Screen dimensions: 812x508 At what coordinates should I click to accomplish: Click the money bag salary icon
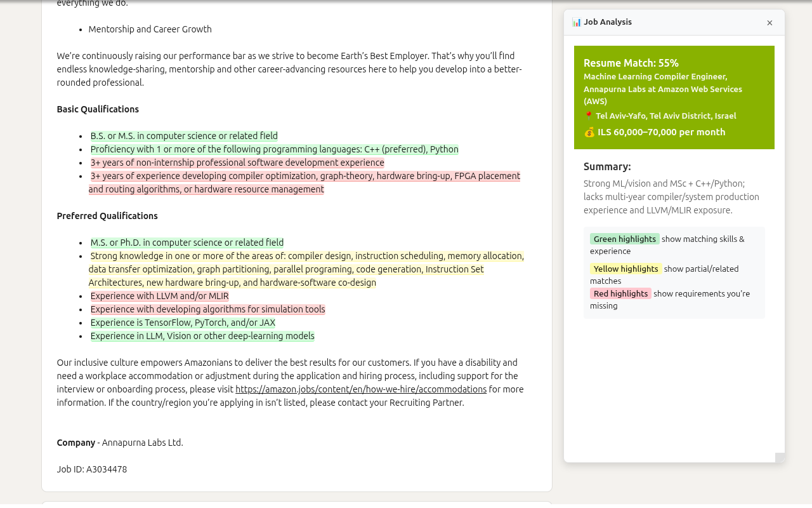(x=589, y=132)
